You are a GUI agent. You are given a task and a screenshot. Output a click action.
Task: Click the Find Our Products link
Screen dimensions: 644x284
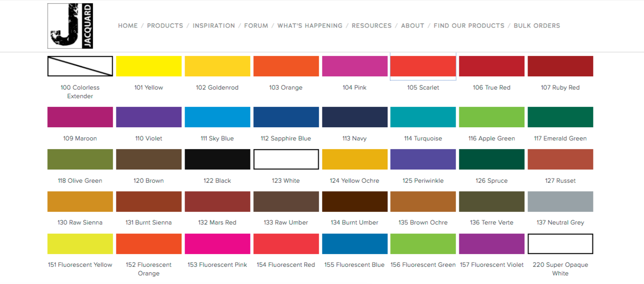469,26
